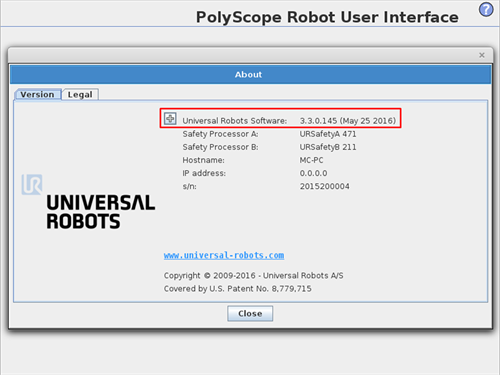Click the serial number 2015200004
This screenshot has height=375, width=500.
[324, 186]
